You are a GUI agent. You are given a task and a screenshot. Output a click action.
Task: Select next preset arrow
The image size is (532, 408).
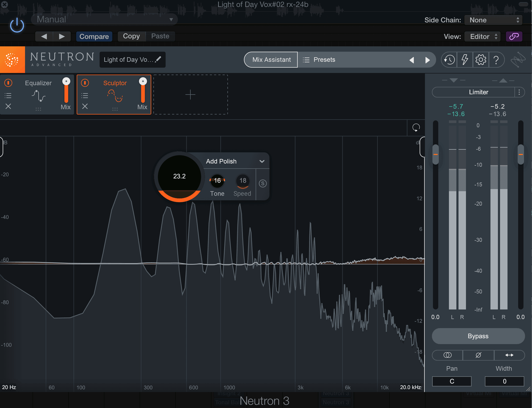427,60
